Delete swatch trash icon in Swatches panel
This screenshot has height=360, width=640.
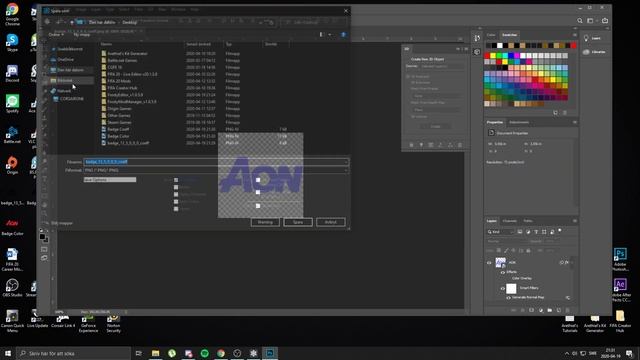[x=565, y=113]
